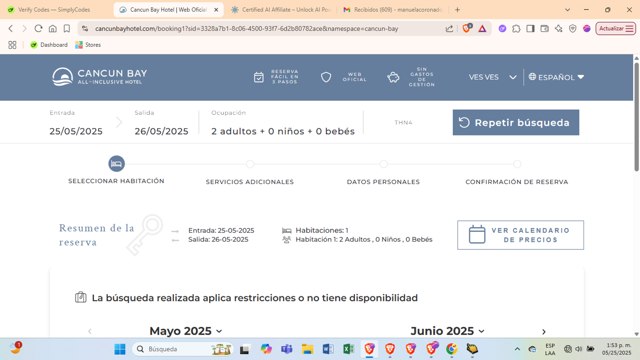
Task: Open the VES VES currency dropdown
Action: coord(492,77)
